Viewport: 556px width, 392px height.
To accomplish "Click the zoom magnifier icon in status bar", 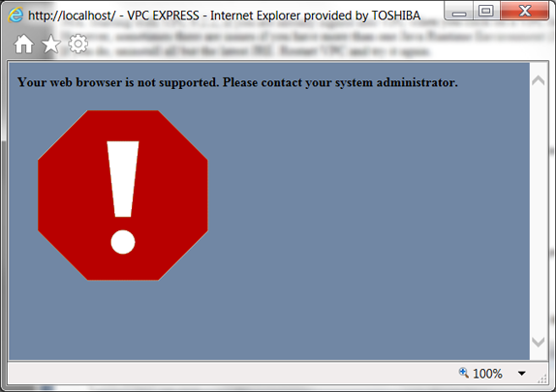I will (x=463, y=373).
